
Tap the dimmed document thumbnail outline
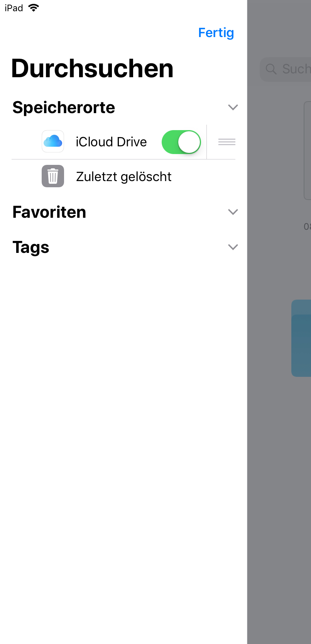(308, 151)
